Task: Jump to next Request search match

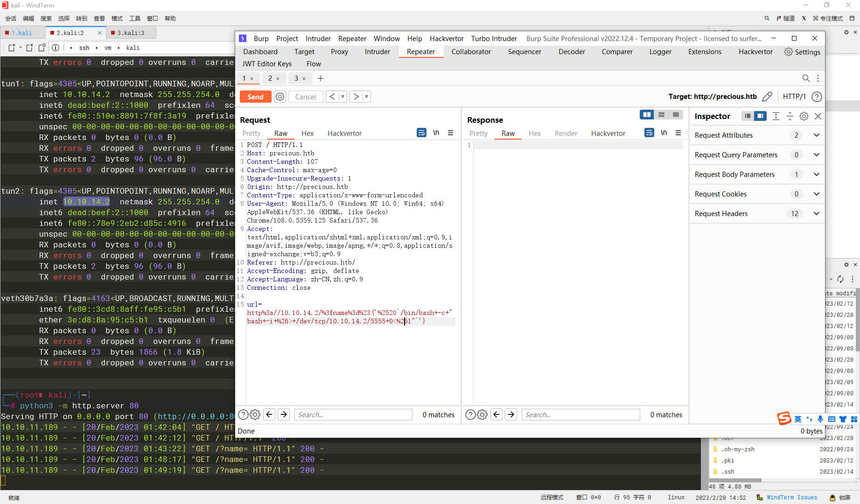Action: pos(284,414)
